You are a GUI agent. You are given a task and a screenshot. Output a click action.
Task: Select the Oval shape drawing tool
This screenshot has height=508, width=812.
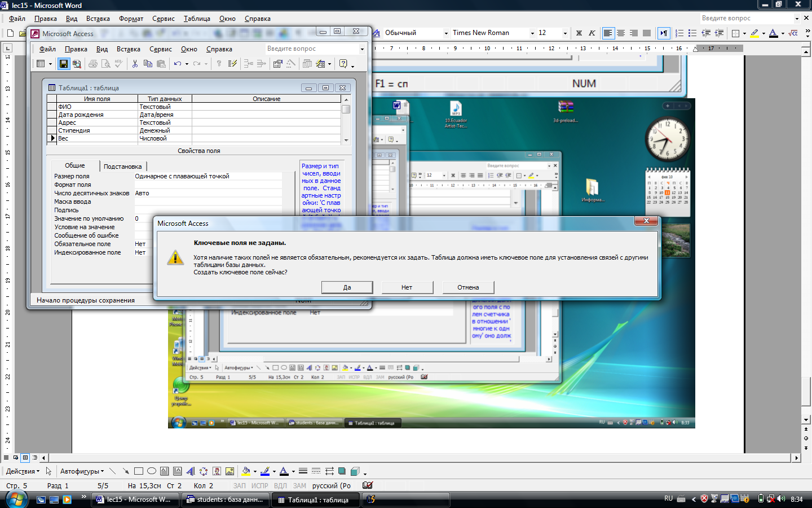tap(152, 471)
